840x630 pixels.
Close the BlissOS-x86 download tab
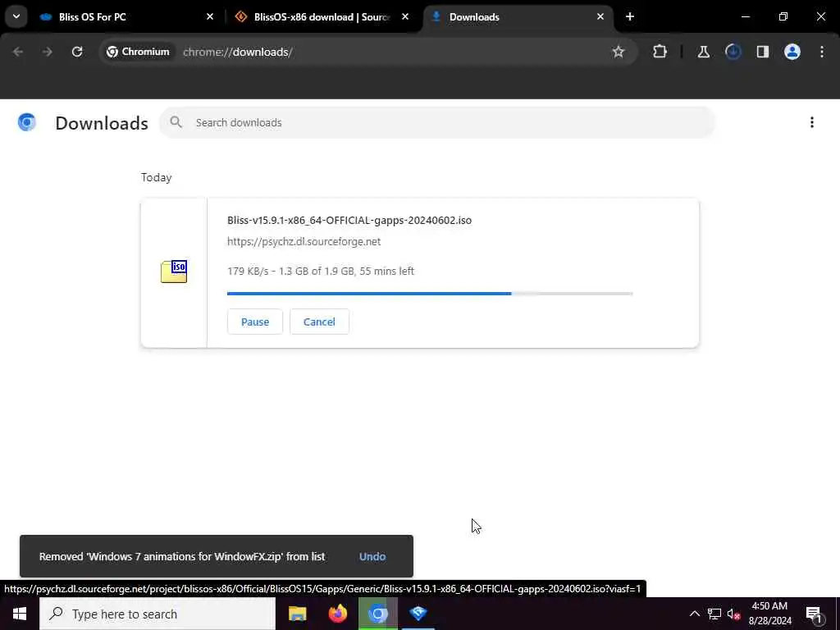pyautogui.click(x=405, y=17)
